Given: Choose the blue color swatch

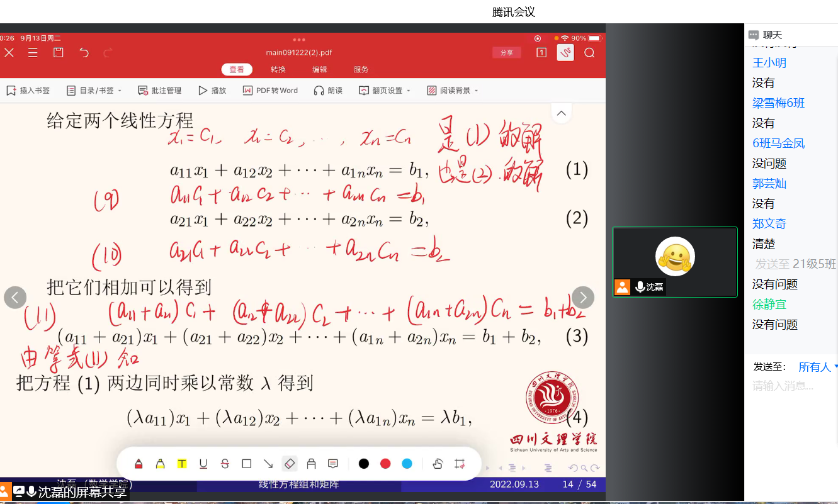Looking at the screenshot, I should click(x=407, y=464).
